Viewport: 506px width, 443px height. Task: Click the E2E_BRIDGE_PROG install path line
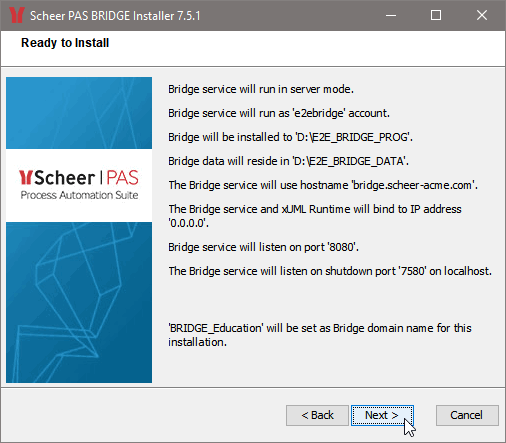click(290, 137)
